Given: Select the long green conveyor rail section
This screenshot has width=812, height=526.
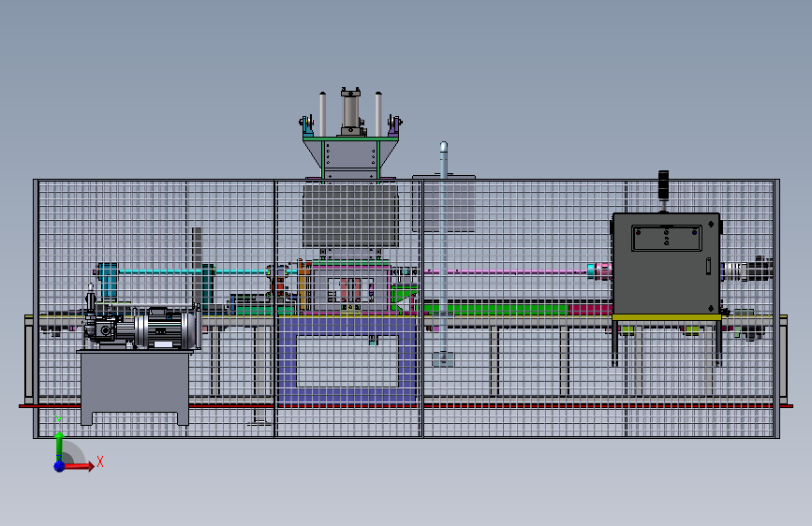Looking at the screenshot, I should coord(496,309).
